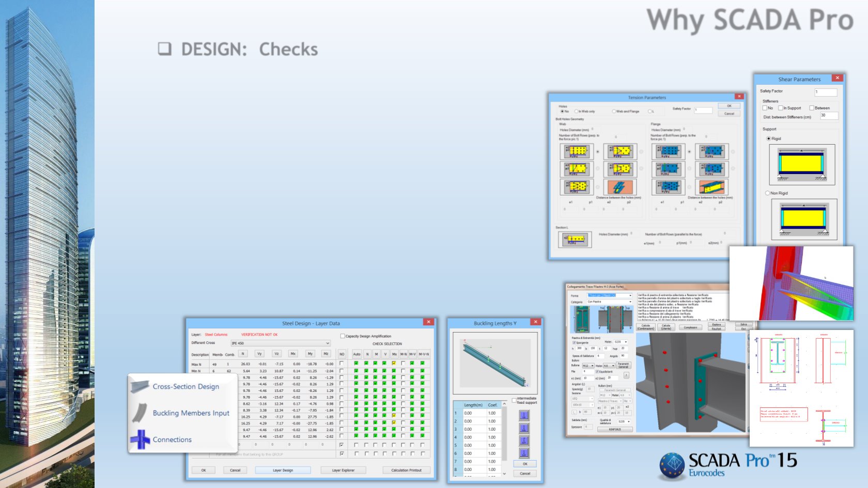Screen dimensions: 868x488
Task: Open Forma dropdown in connection dialog
Action: [610, 295]
